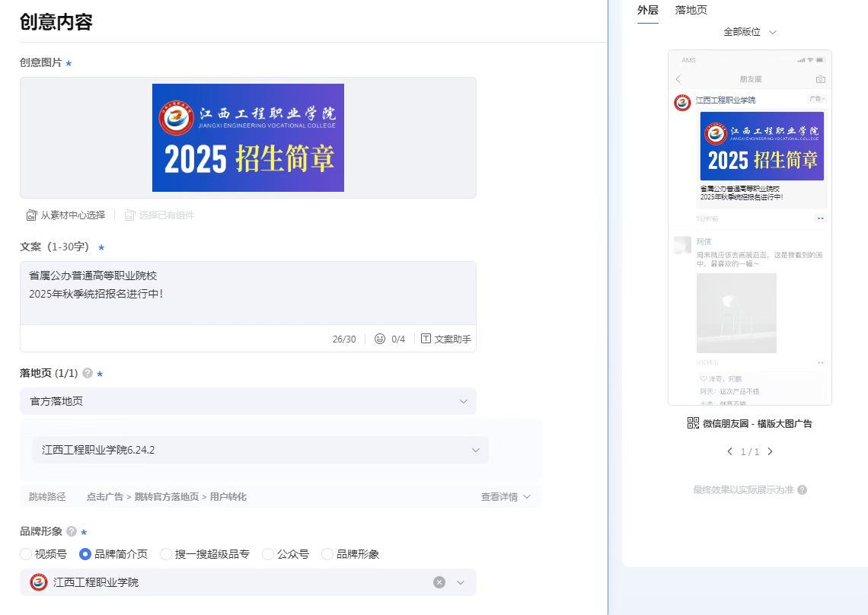Click the brand logo in brand selector
868x615 pixels.
[x=38, y=582]
